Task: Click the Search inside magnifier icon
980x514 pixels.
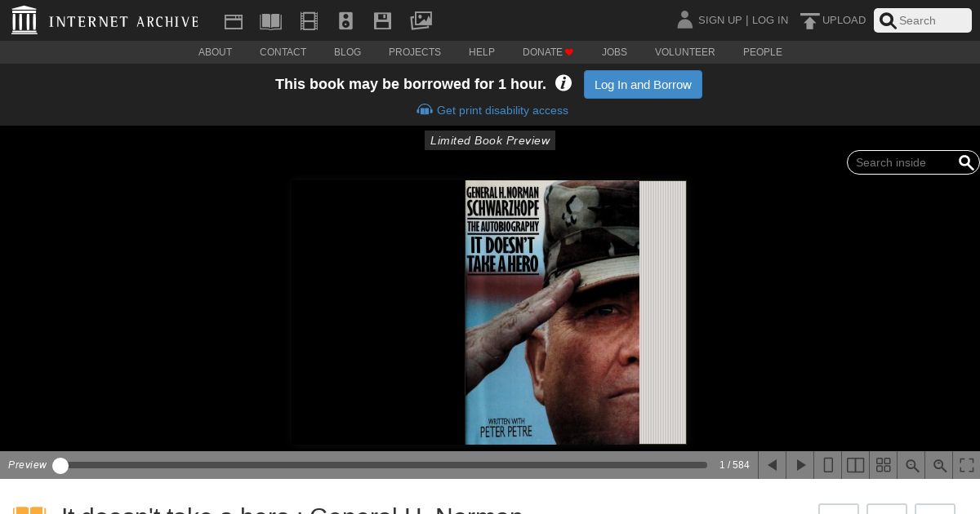Action: tap(966, 162)
